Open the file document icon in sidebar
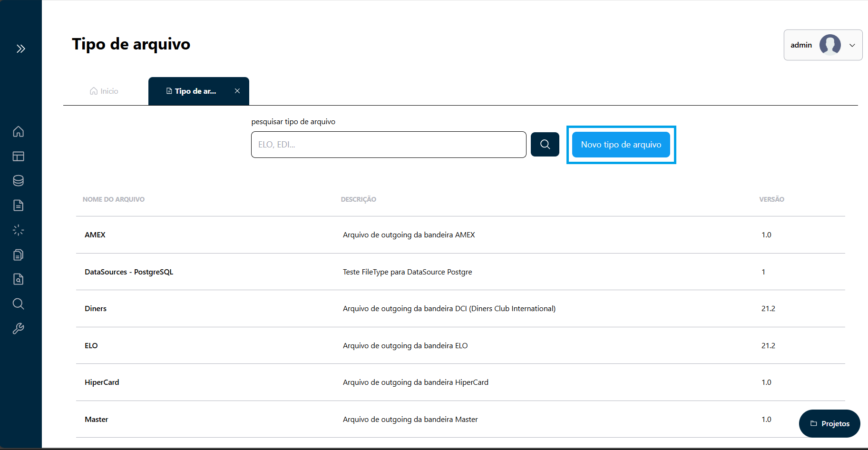 point(19,205)
